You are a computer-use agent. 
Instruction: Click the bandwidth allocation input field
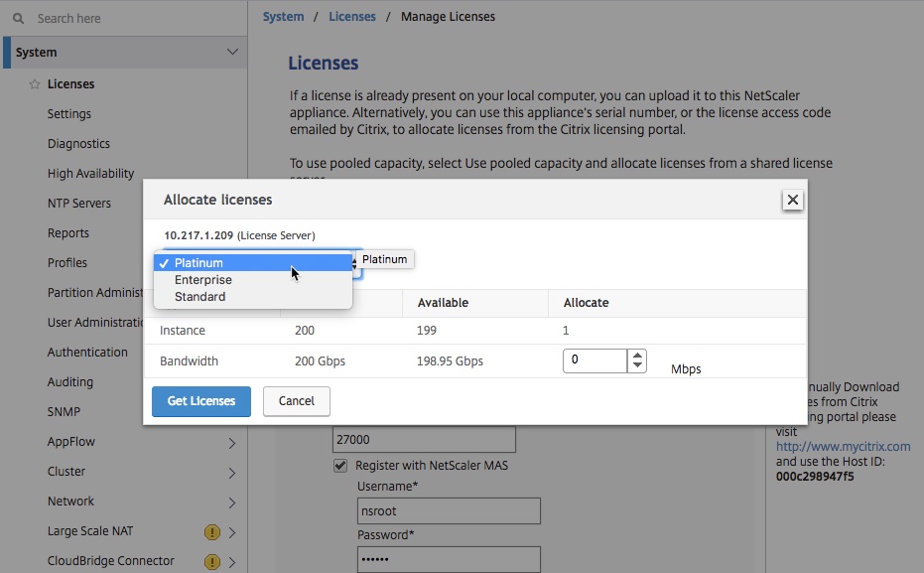coord(594,360)
